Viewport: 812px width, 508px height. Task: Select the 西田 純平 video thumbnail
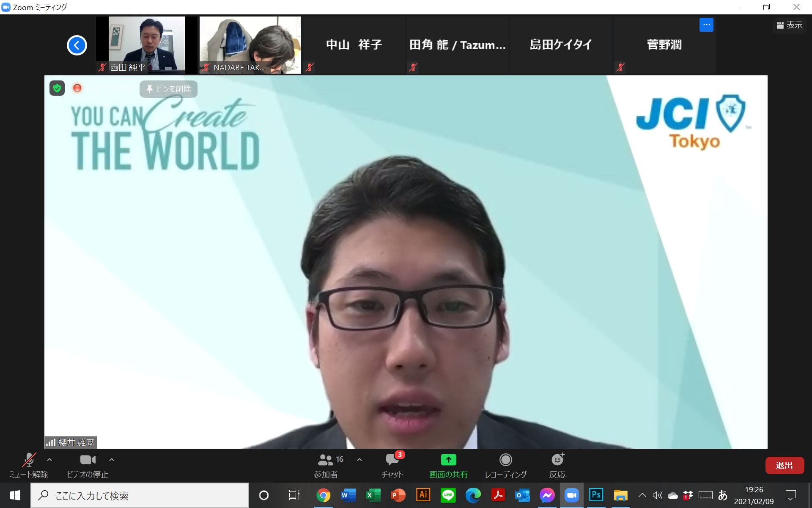146,44
